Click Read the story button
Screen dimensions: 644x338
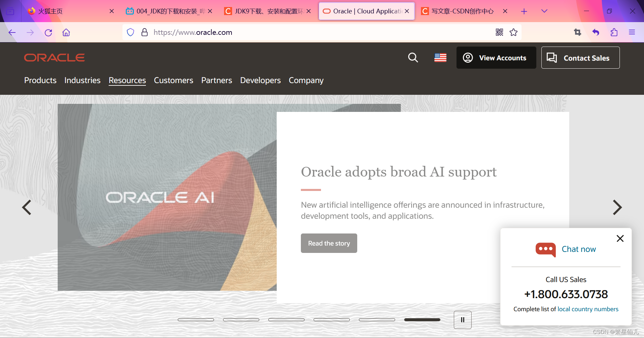tap(329, 243)
